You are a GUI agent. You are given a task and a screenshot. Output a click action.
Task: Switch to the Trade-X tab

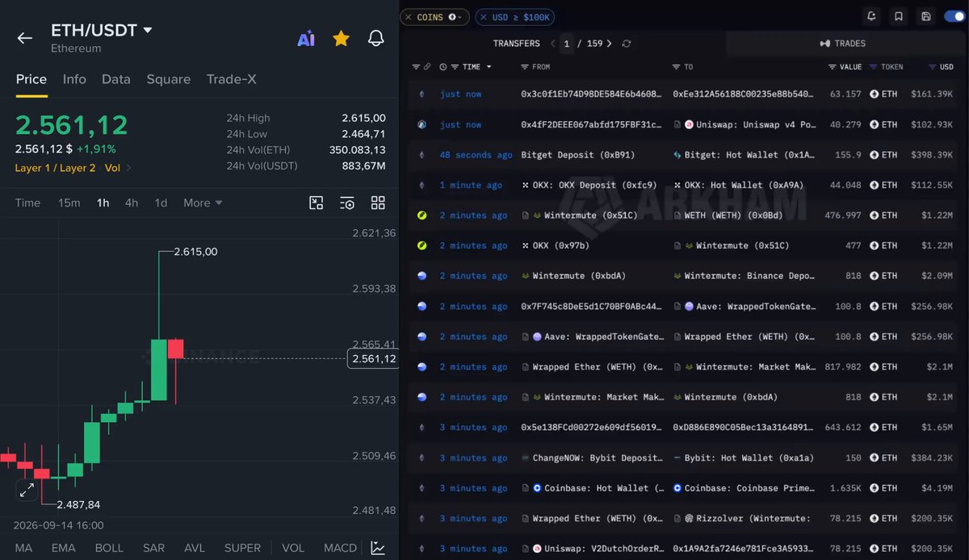pyautogui.click(x=233, y=79)
